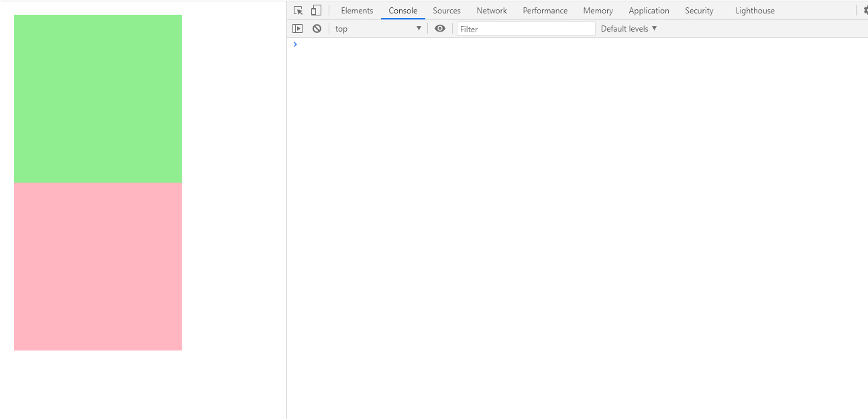The width and height of the screenshot is (868, 419).
Task: Toggle the device toolbar icon
Action: [316, 11]
